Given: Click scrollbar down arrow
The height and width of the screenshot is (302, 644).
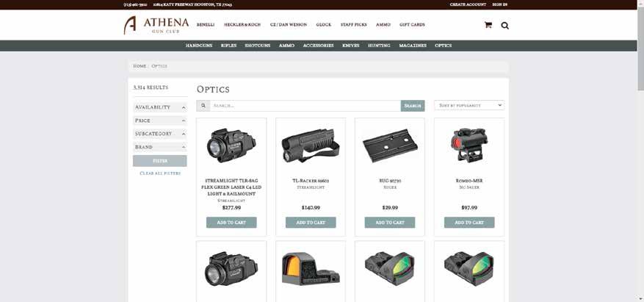Looking at the screenshot, I should pyautogui.click(x=640, y=299).
